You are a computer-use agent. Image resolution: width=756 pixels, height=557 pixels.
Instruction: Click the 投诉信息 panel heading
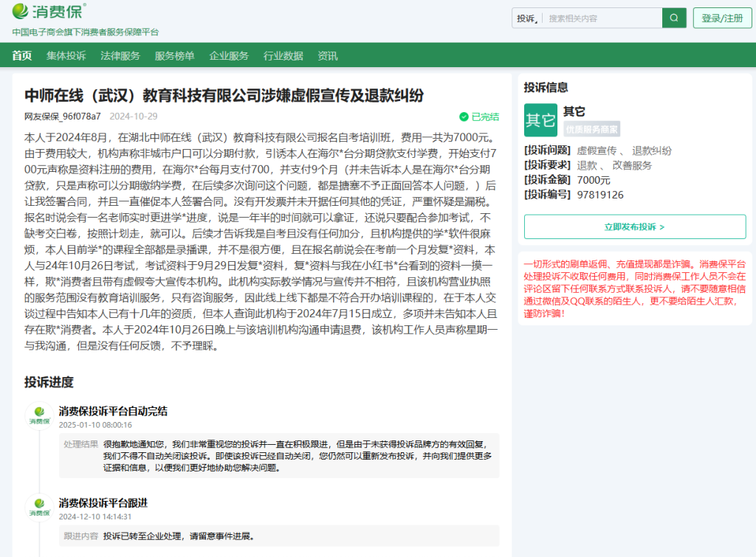tap(546, 87)
